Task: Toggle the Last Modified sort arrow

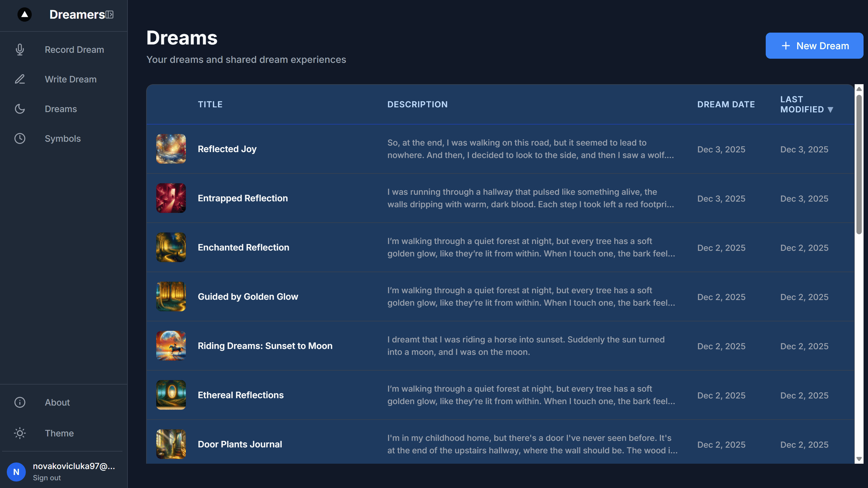Action: tap(831, 109)
